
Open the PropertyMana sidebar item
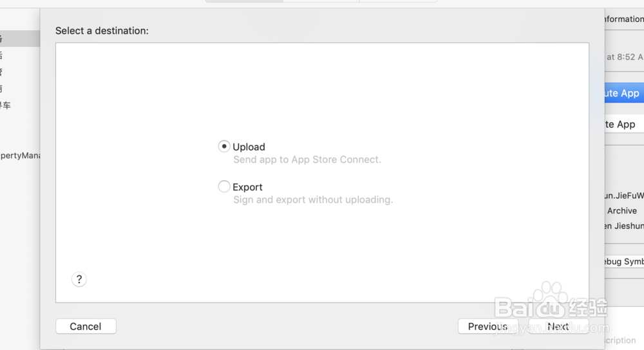[21, 155]
